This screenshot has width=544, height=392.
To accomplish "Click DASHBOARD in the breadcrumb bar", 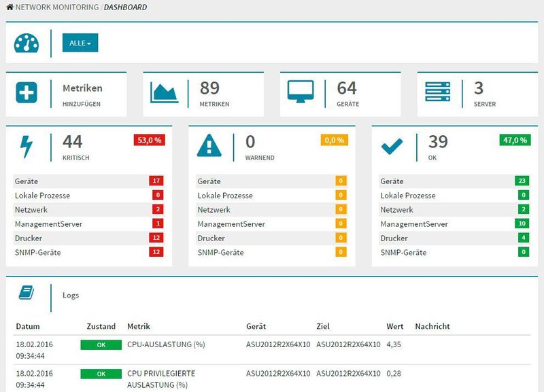I will point(124,7).
